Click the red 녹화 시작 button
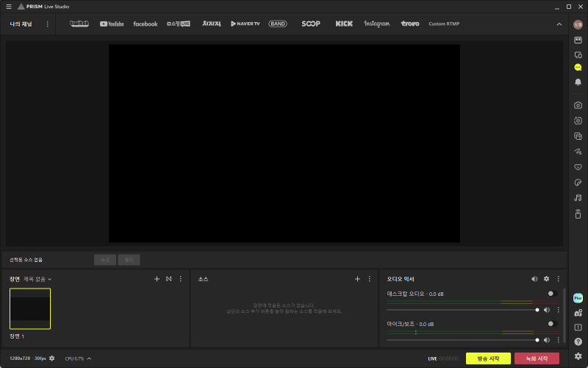Viewport: 588px width, 368px height. (537, 358)
